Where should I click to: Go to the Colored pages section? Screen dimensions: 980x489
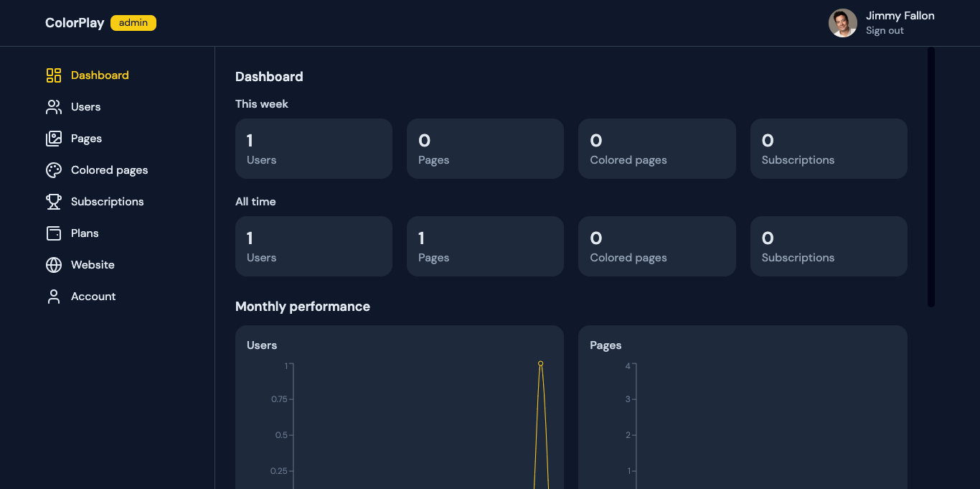109,170
